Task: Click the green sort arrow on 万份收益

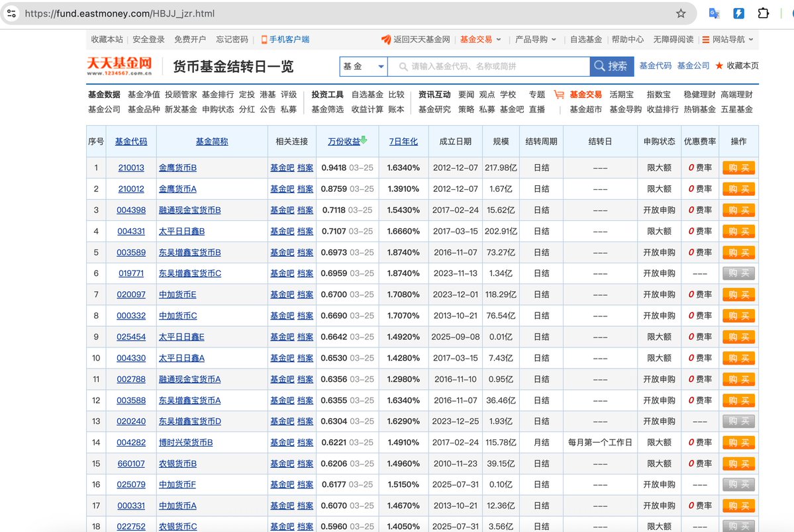Action: (x=364, y=140)
